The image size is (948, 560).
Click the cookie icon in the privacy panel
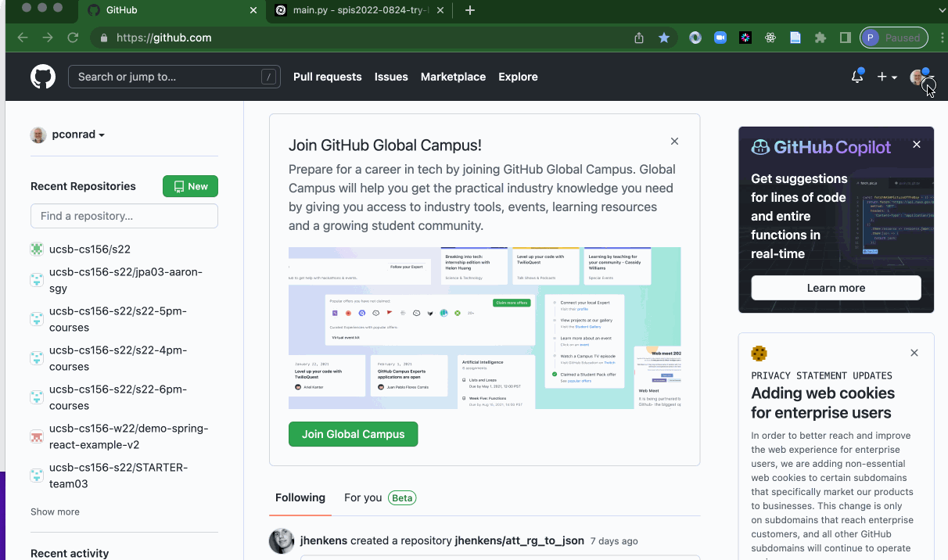tap(759, 354)
